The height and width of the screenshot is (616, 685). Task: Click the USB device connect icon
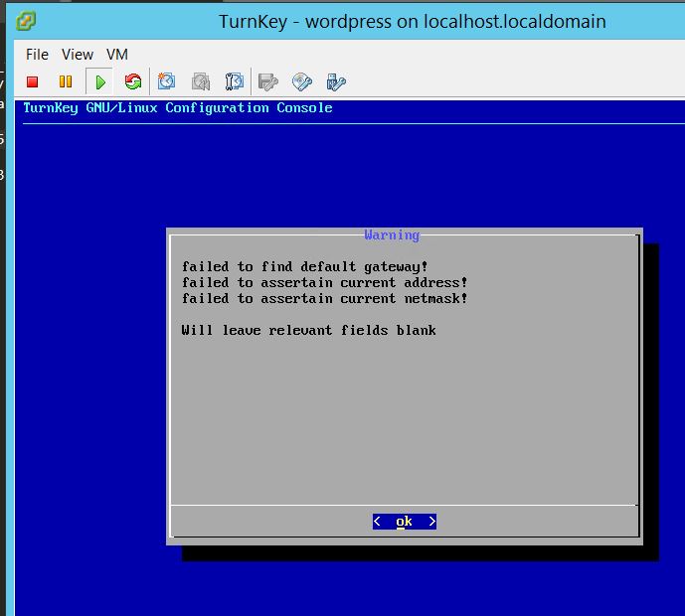pyautogui.click(x=336, y=82)
